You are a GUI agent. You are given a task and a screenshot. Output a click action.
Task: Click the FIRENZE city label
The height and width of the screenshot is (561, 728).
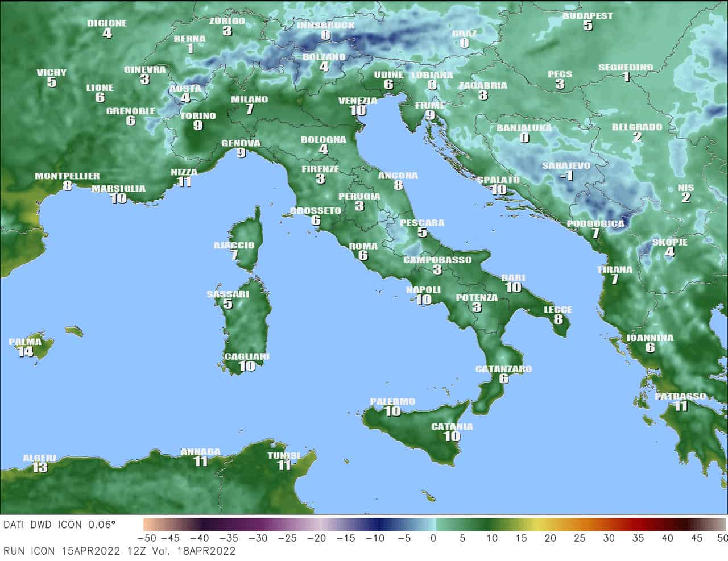[320, 169]
